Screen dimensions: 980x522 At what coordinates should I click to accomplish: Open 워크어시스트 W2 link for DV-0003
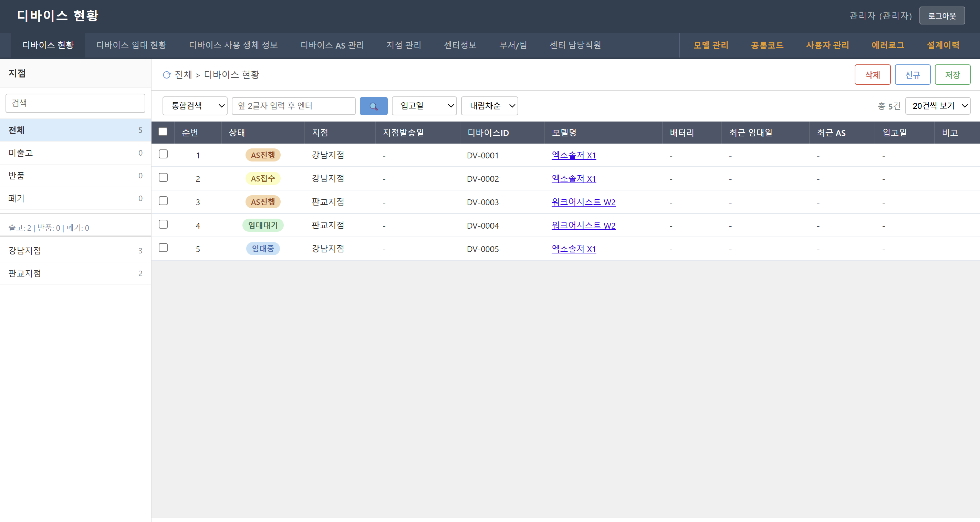pos(583,202)
